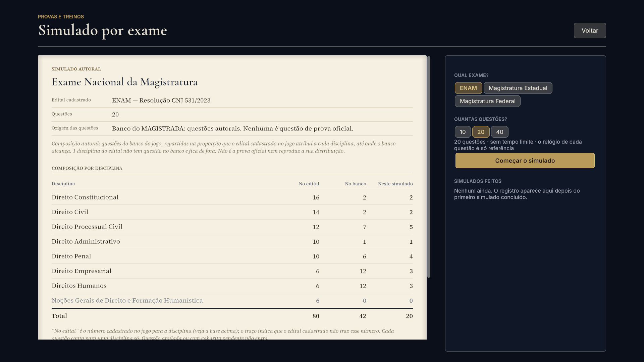
Task: Select the Direito Constitucional row label
Action: click(x=85, y=197)
